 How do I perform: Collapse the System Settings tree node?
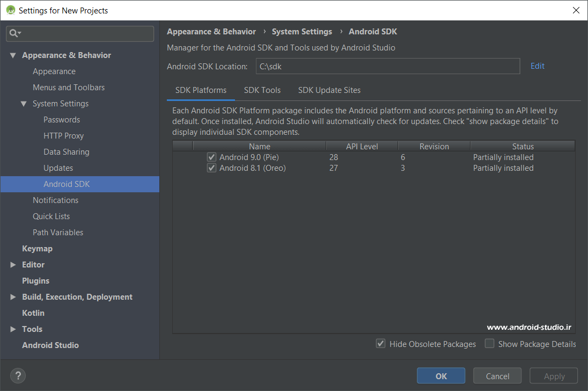(24, 104)
